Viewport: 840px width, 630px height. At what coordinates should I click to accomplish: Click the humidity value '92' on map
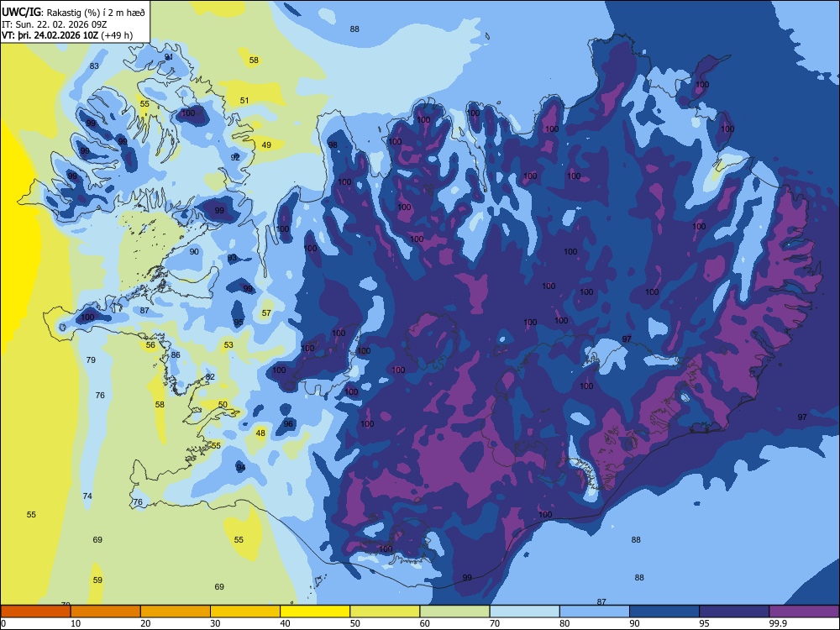235,158
